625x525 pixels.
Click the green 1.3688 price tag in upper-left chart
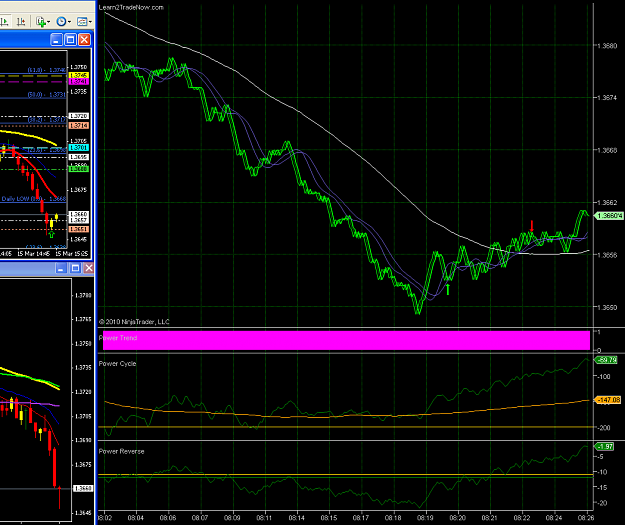(x=79, y=169)
